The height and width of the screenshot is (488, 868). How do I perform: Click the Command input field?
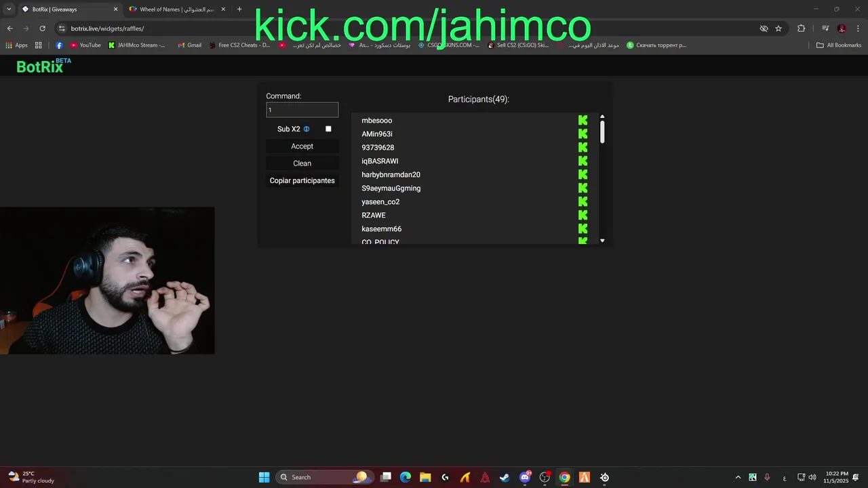pyautogui.click(x=302, y=110)
